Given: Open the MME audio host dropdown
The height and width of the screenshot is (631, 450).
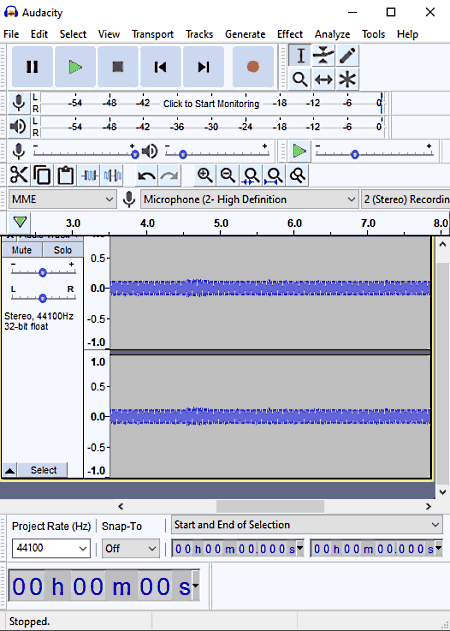Looking at the screenshot, I should point(62,199).
